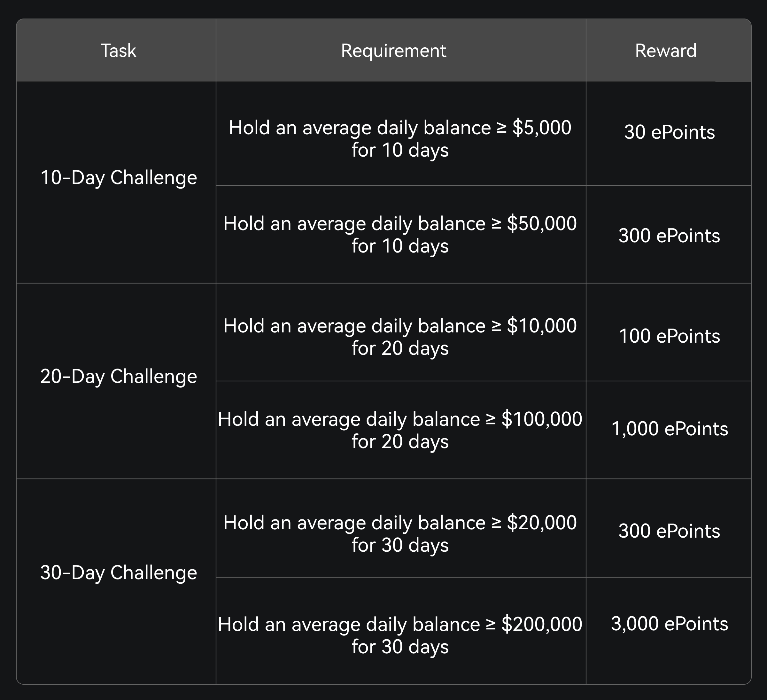Click the $20,000 for 30 days requirement
The height and width of the screenshot is (700, 767).
pos(400,533)
